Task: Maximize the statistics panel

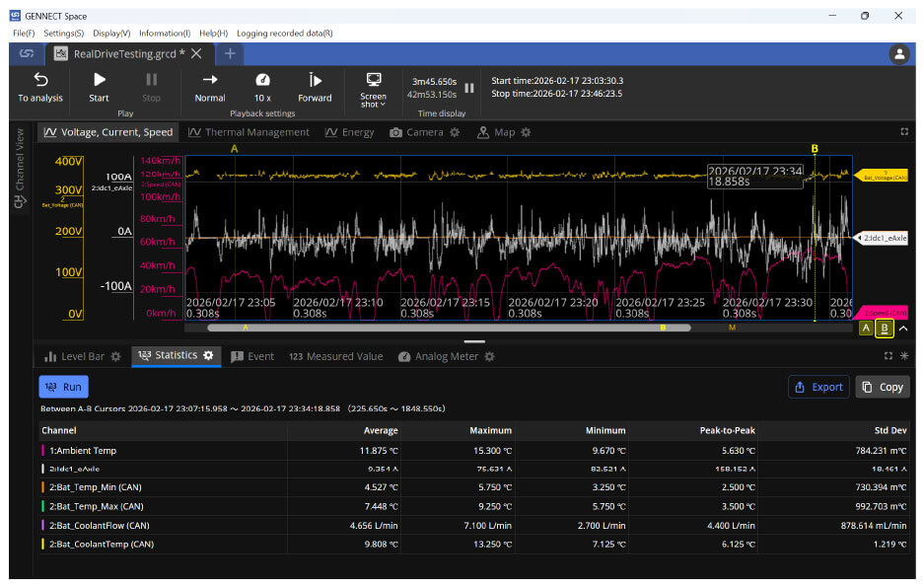Action: (888, 355)
